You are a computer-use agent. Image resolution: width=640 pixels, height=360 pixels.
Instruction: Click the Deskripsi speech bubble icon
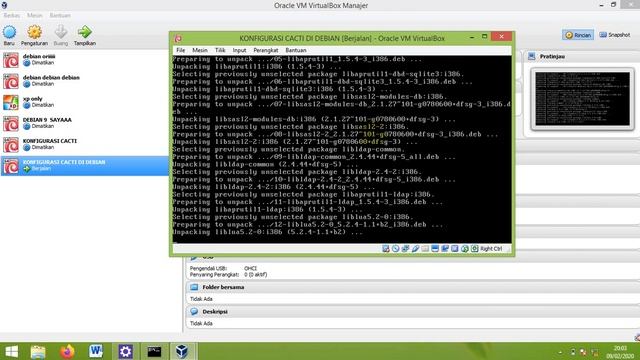pos(194,312)
